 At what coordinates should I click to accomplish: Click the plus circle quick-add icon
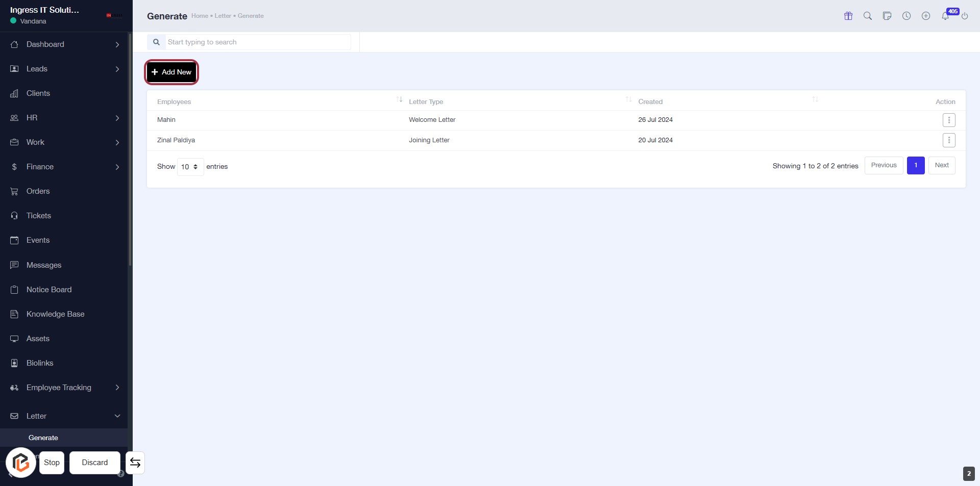(926, 16)
